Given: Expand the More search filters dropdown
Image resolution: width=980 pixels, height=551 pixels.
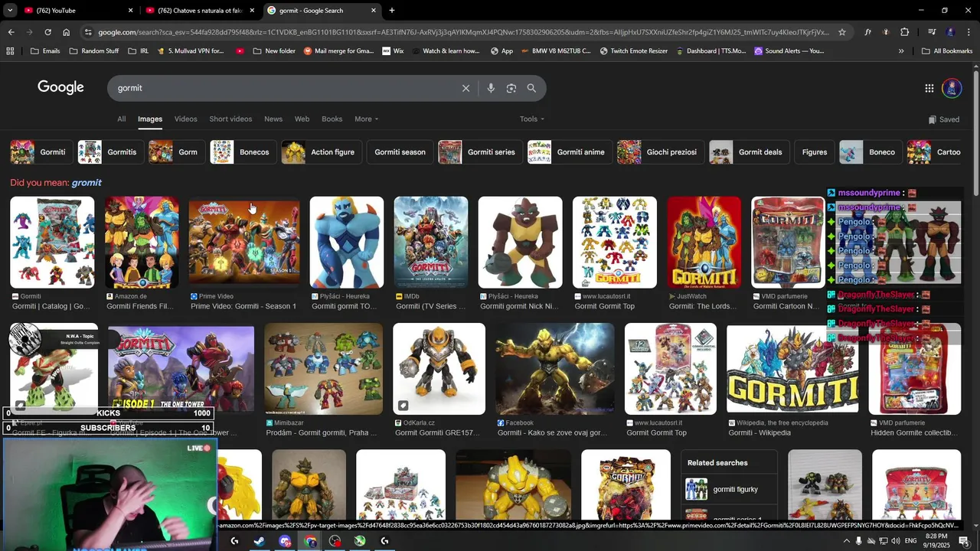Looking at the screenshot, I should [367, 119].
